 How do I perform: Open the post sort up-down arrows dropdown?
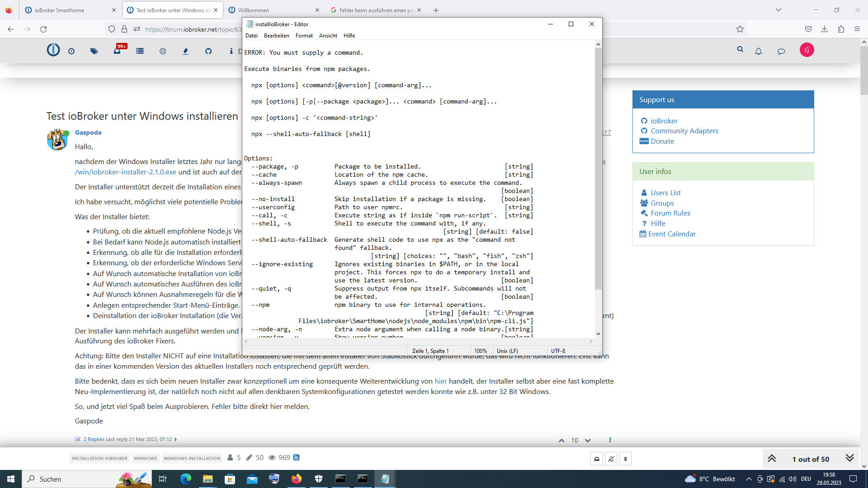pos(625,459)
